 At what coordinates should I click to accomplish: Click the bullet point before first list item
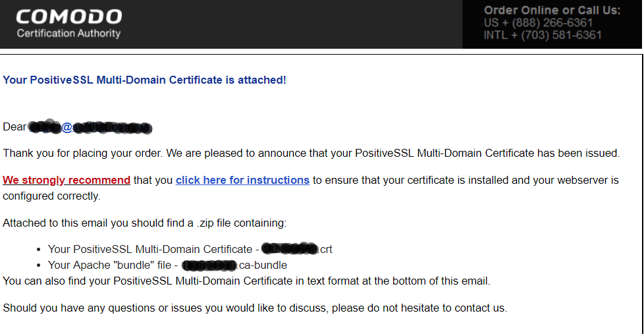tap(39, 250)
